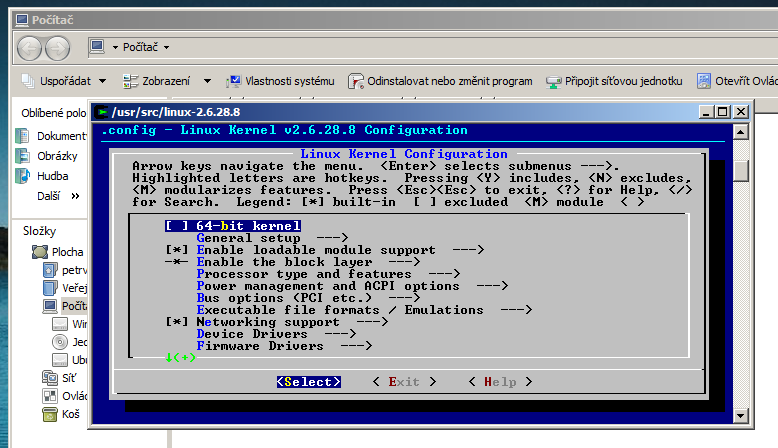Click the terminal window title icon

(102, 112)
